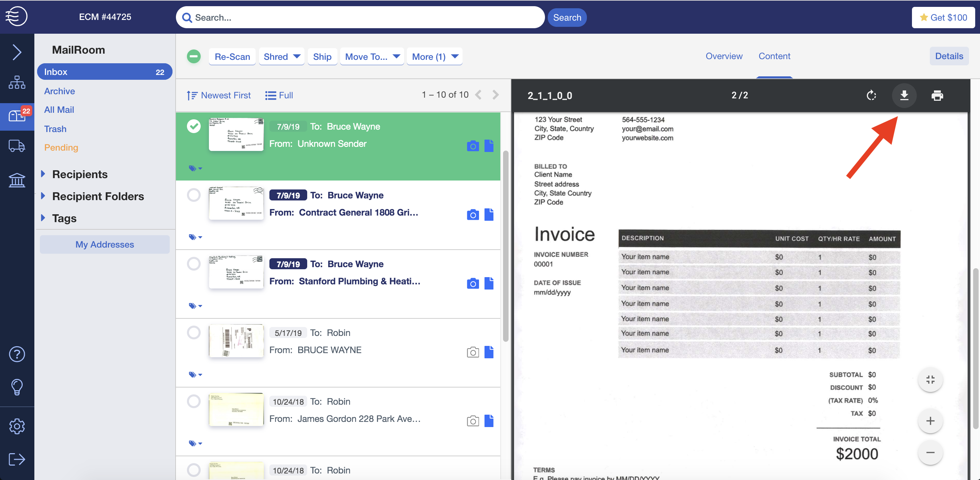980x480 pixels.
Task: Open the Trash folder
Action: point(55,129)
